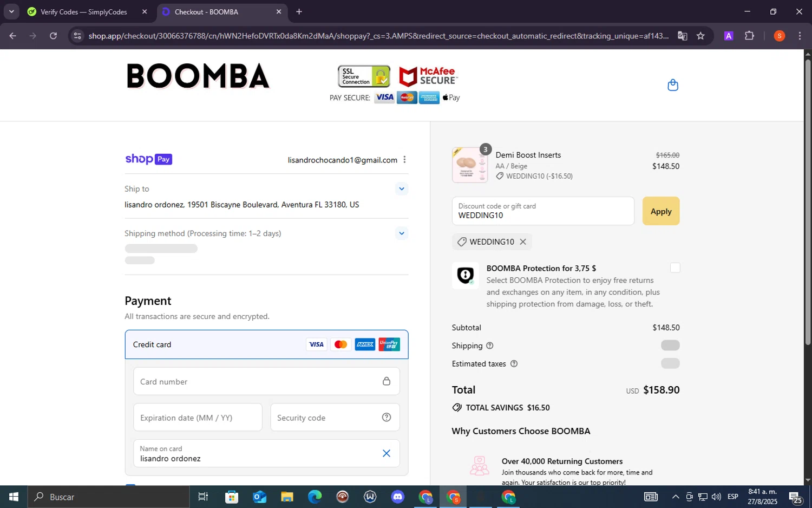Open File Explorer from taskbar

pos(287,497)
